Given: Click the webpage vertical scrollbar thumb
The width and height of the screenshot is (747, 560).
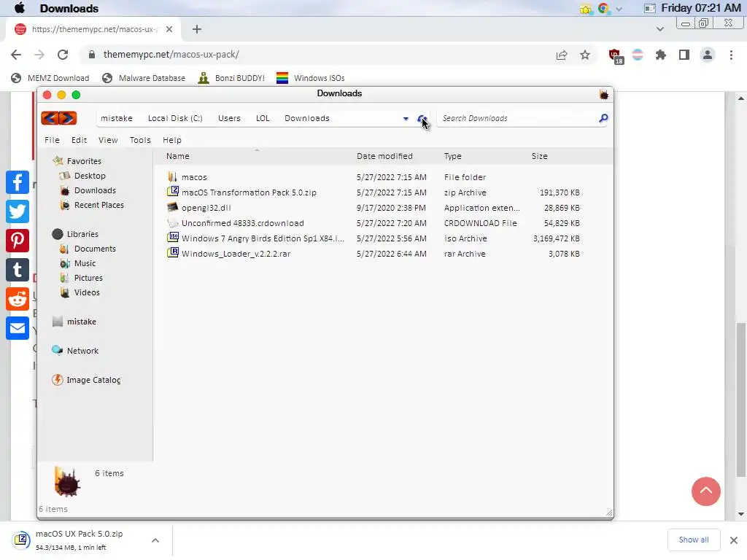Looking at the screenshot, I should (740, 399).
